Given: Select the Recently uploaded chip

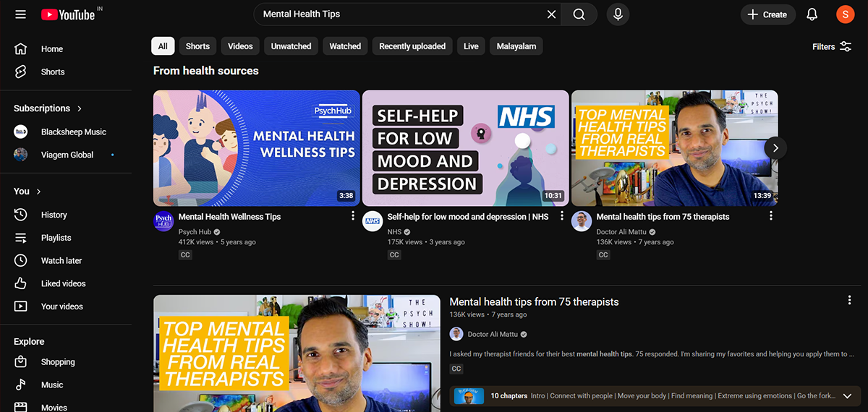Looking at the screenshot, I should coord(412,46).
